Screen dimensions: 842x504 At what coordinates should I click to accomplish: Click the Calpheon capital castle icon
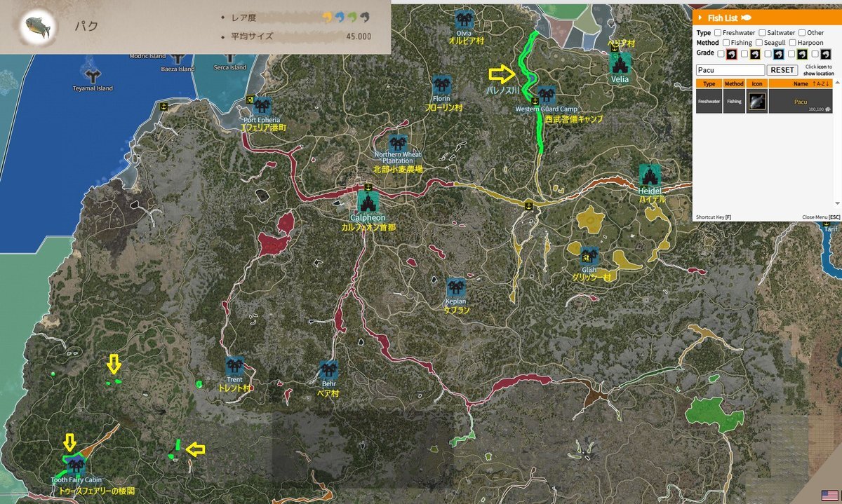368,203
